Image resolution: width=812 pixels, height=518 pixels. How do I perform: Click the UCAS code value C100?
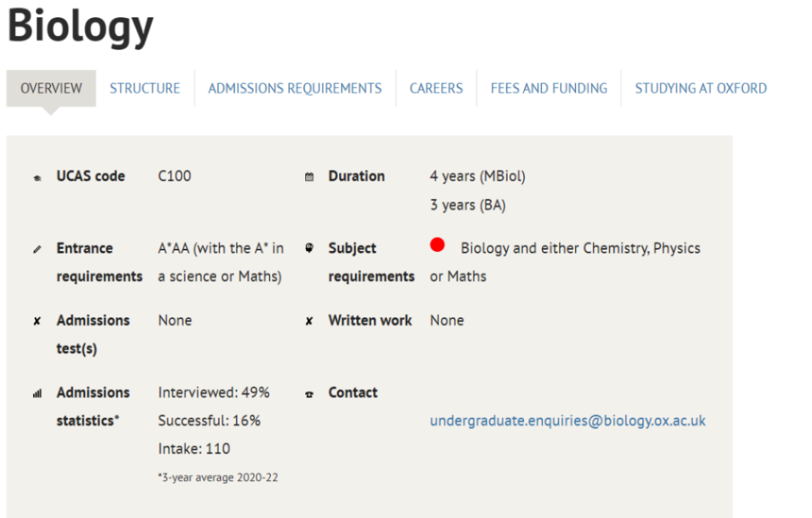click(174, 176)
